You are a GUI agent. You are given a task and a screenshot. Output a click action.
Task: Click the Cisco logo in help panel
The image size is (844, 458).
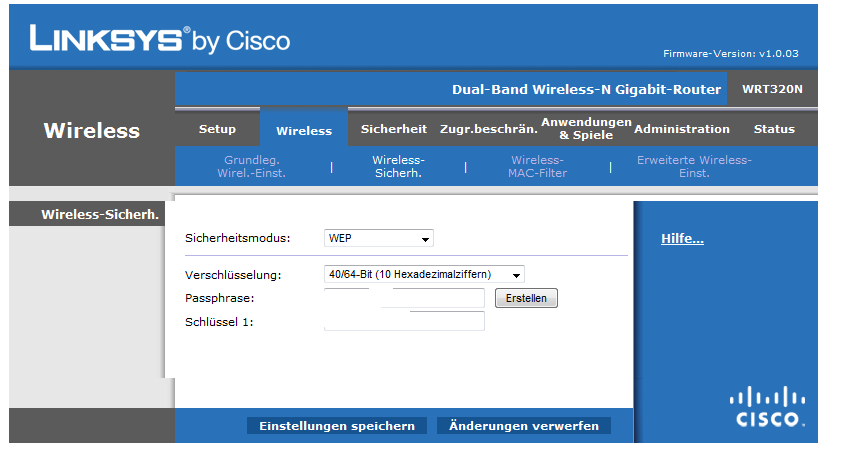click(x=768, y=407)
